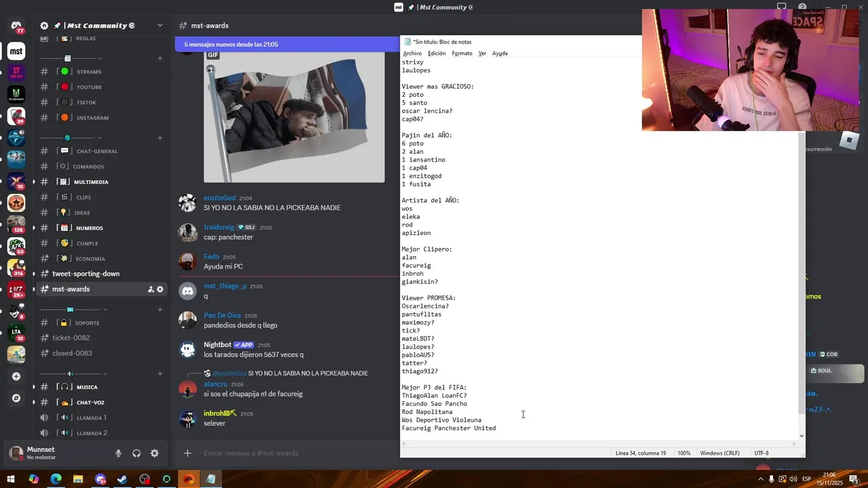Attach a file with plus icon

pyautogui.click(x=188, y=453)
